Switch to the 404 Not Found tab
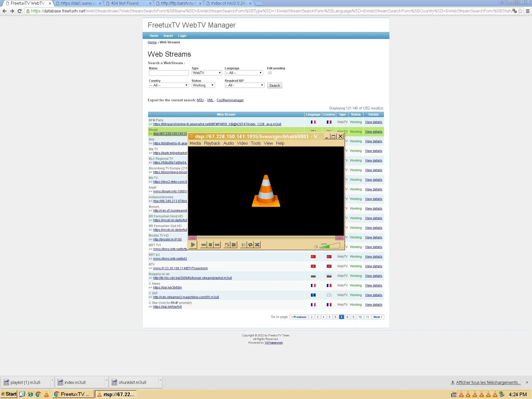Viewport: 532px width, 399px height. (125, 3)
